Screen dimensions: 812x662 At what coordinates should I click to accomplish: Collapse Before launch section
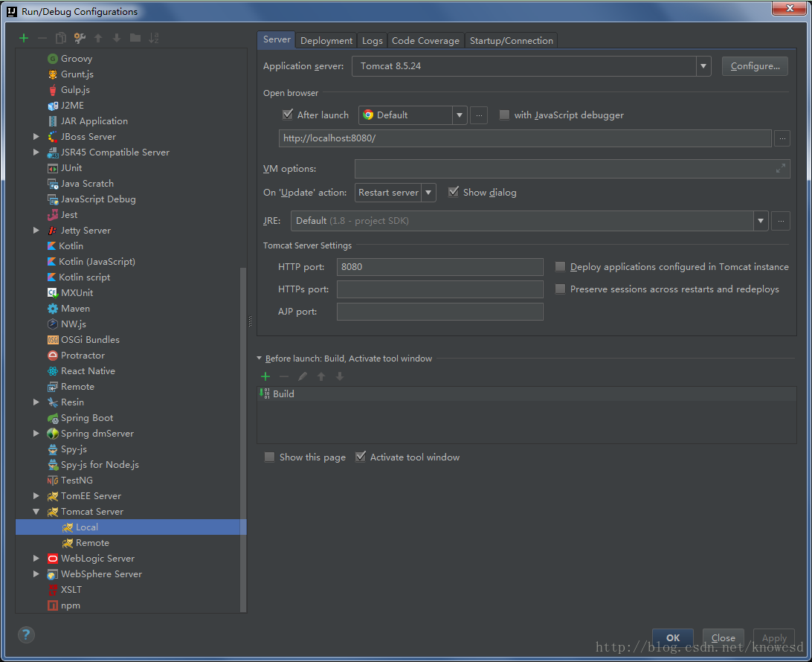tap(259, 358)
